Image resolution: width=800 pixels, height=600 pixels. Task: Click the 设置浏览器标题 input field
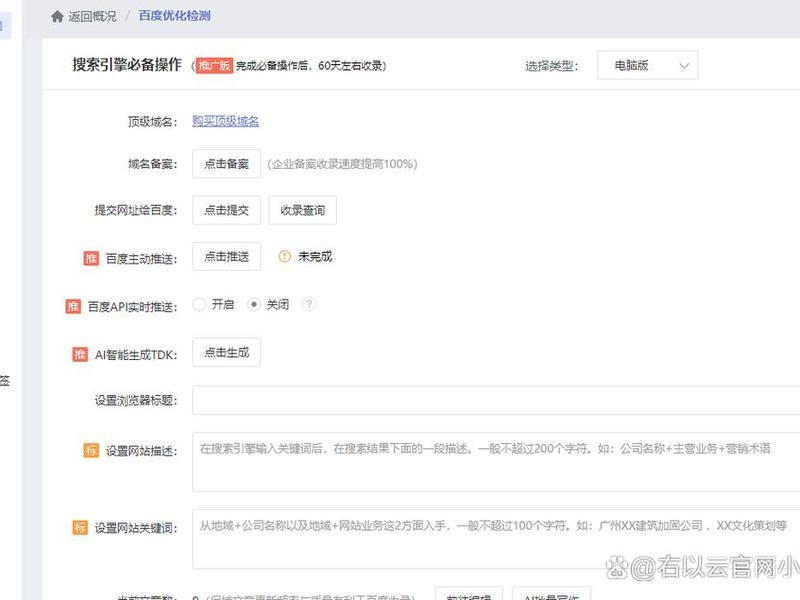click(x=496, y=400)
